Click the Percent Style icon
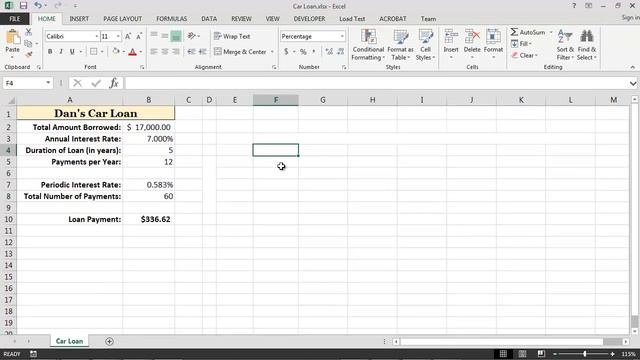640x360 pixels. click(303, 51)
